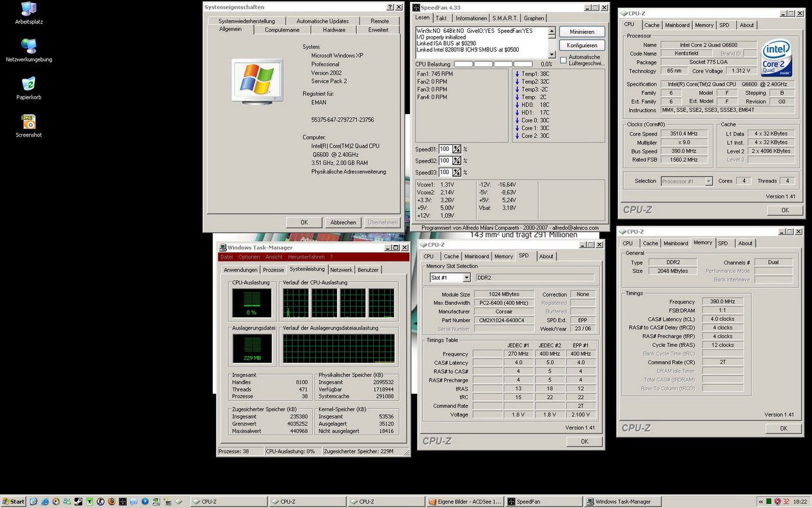The width and height of the screenshot is (812, 508).
Task: Click the SpeedFan temperature 32 tray icon
Action: (x=786, y=502)
